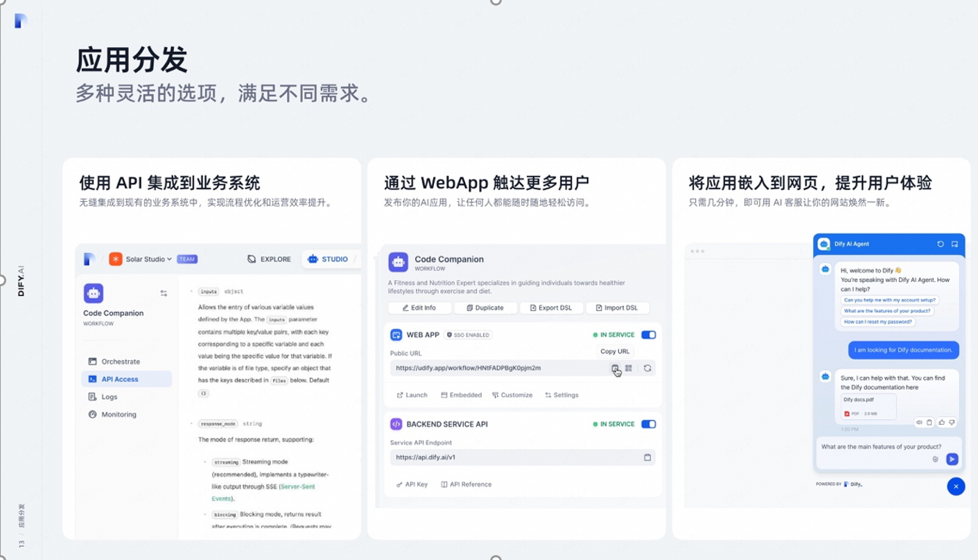The image size is (978, 560).
Task: Click the Dify AI Agent avatar icon
Action: (x=824, y=244)
